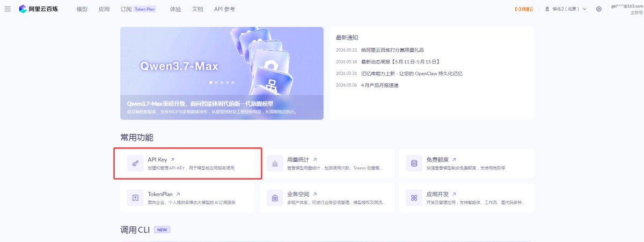
Task: Open the API Key card title
Action: [x=157, y=160]
